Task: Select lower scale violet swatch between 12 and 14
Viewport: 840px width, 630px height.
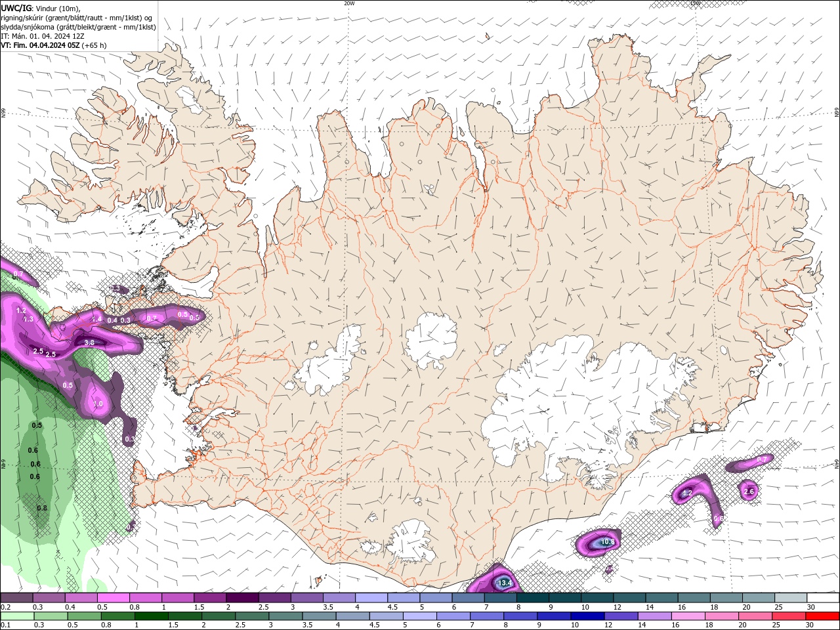Action: (620, 616)
